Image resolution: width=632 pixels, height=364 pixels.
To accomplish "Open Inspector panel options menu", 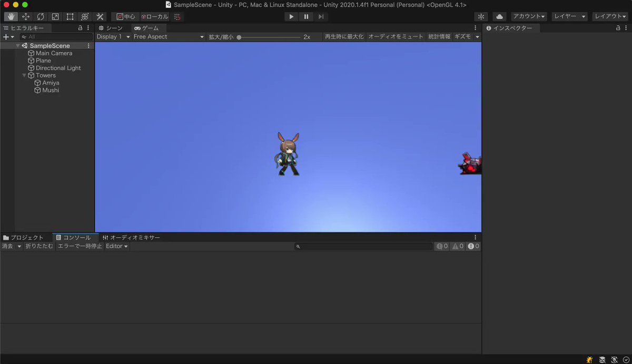I will tap(626, 28).
